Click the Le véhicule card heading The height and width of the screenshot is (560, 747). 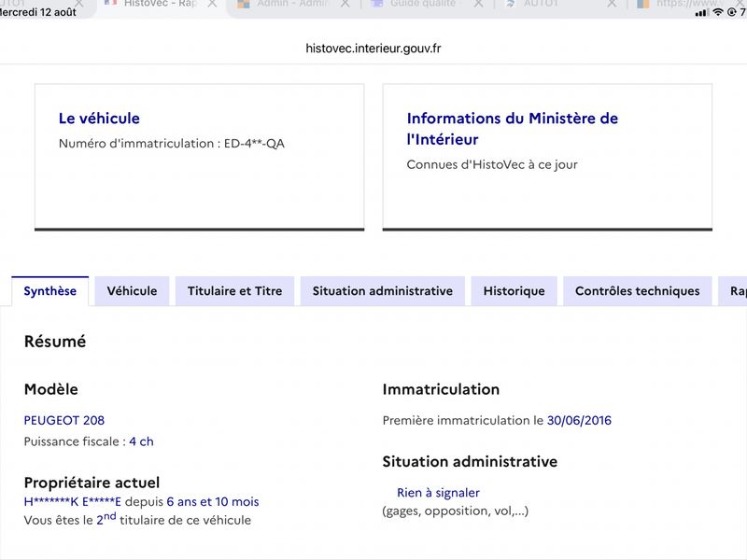(x=99, y=119)
